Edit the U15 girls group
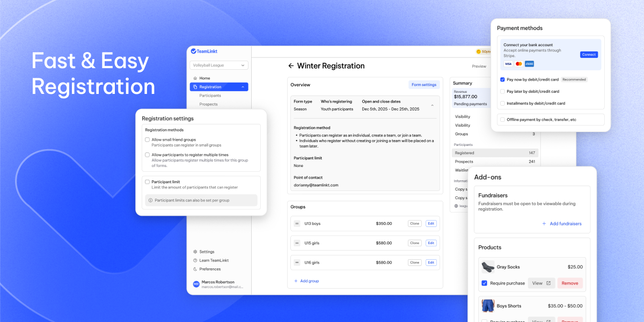The width and height of the screenshot is (644, 322). pos(431,243)
